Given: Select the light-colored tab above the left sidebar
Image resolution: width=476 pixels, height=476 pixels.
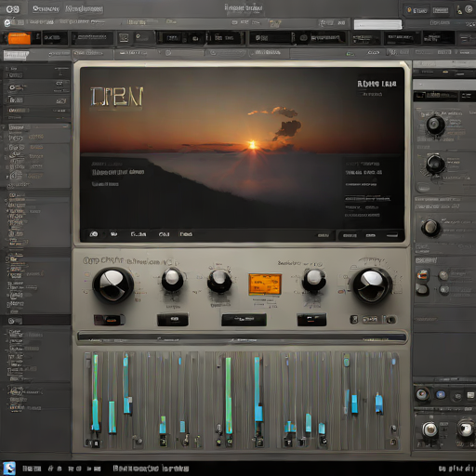Looking at the screenshot, I should pyautogui.click(x=16, y=55).
